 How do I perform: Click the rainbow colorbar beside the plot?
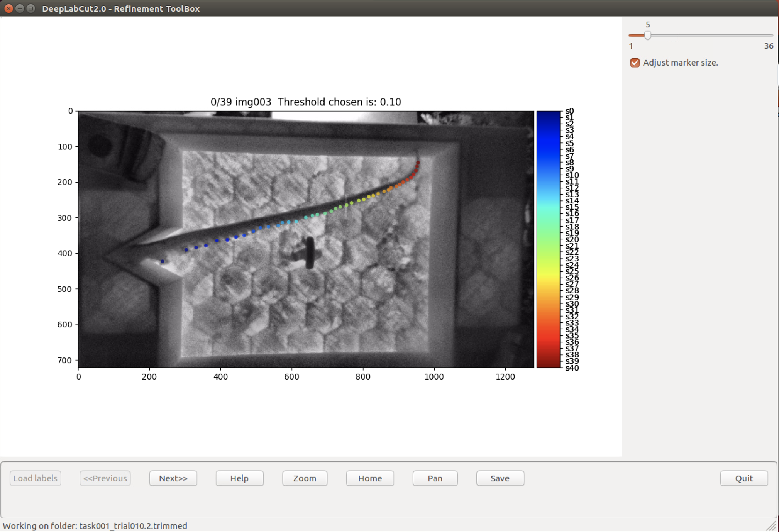coord(548,239)
